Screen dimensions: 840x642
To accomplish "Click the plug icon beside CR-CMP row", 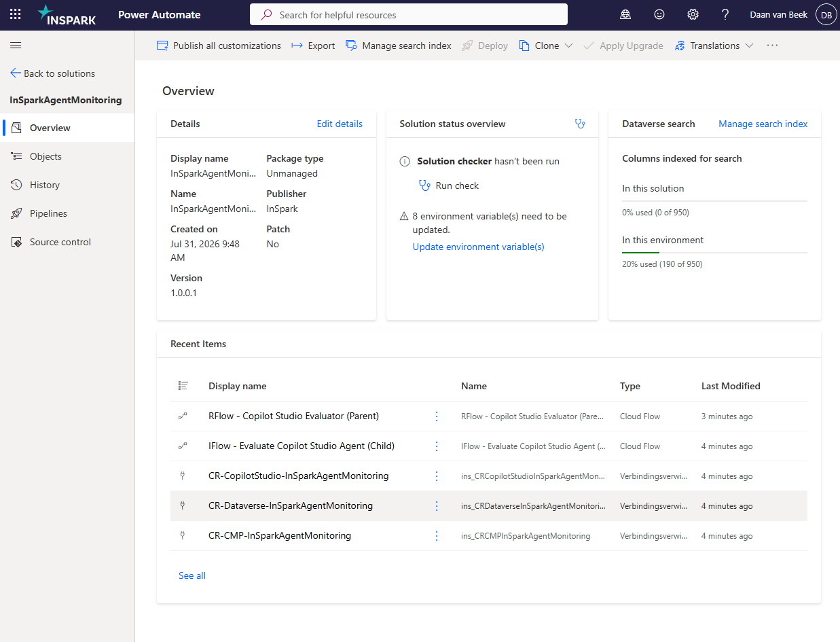I will point(183,535).
